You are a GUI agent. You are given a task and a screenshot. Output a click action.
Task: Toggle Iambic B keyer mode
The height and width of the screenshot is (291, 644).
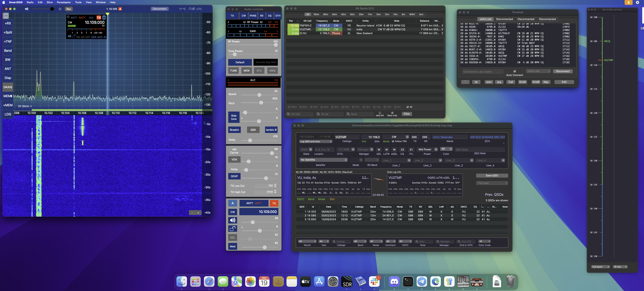[271, 130]
